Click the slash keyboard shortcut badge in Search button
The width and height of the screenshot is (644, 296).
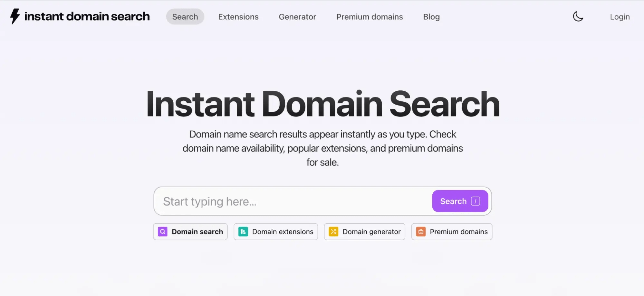pos(475,201)
